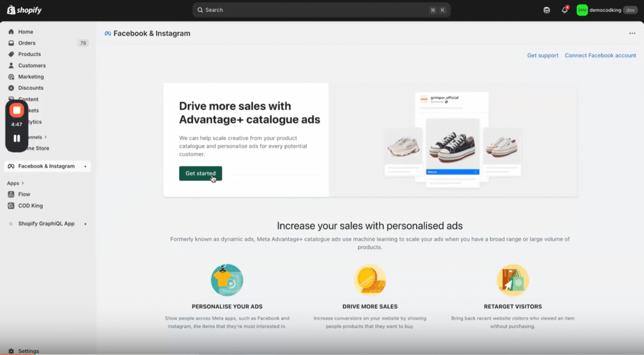Click the Meta logo beside Facebook & Instagram title
This screenshot has height=355, width=644.
click(108, 33)
